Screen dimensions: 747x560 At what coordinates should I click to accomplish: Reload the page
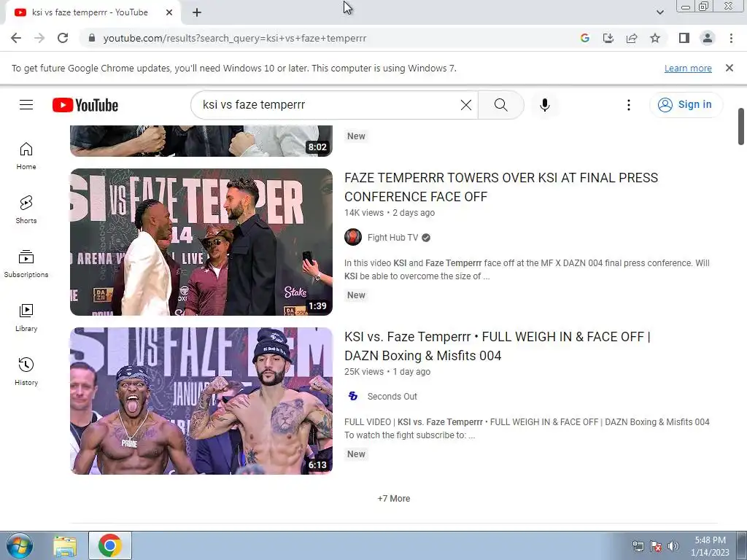click(x=63, y=38)
